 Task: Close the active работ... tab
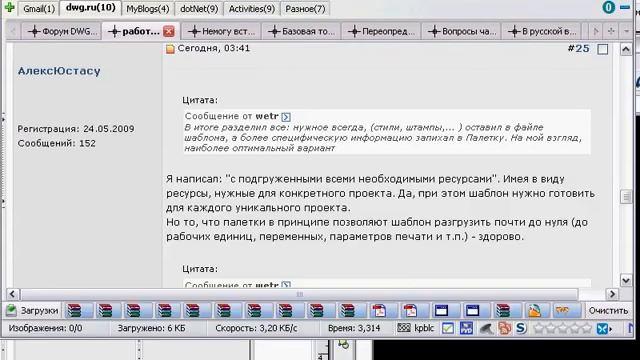169,31
